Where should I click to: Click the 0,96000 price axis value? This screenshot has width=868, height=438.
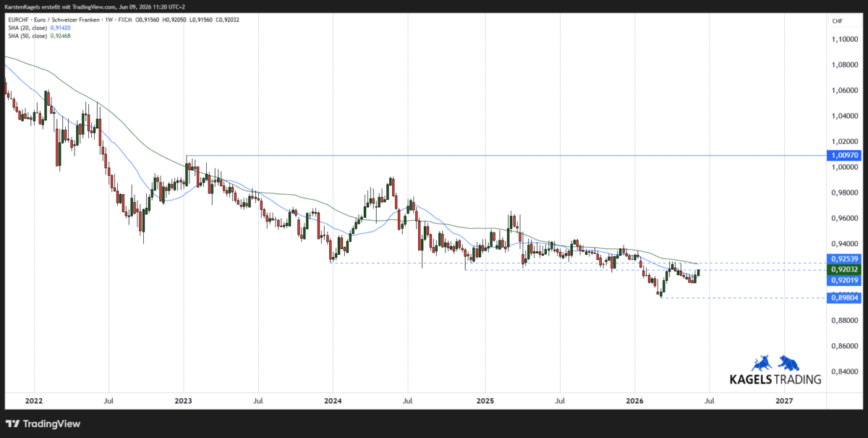[x=846, y=218]
